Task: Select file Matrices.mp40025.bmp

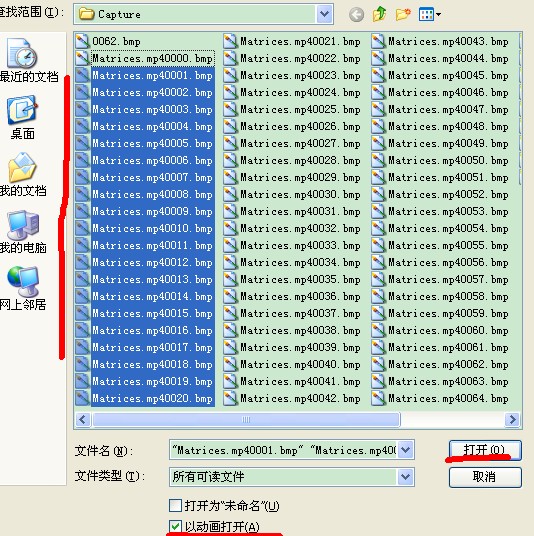Action: click(300, 109)
